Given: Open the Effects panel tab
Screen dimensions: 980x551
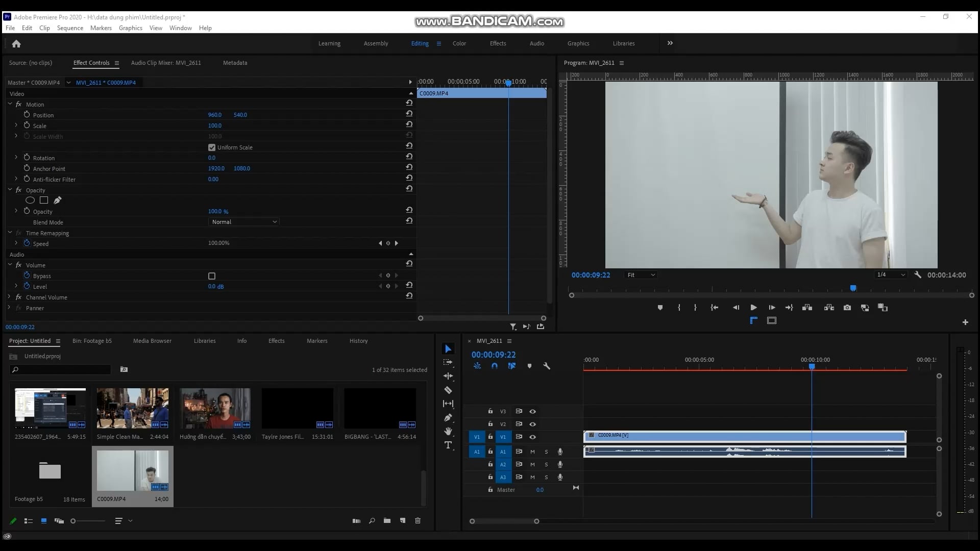Looking at the screenshot, I should tap(276, 341).
